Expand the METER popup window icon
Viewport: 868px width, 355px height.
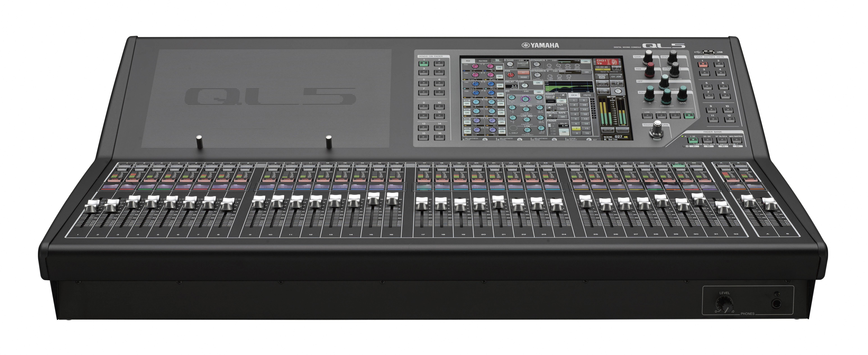point(624,97)
